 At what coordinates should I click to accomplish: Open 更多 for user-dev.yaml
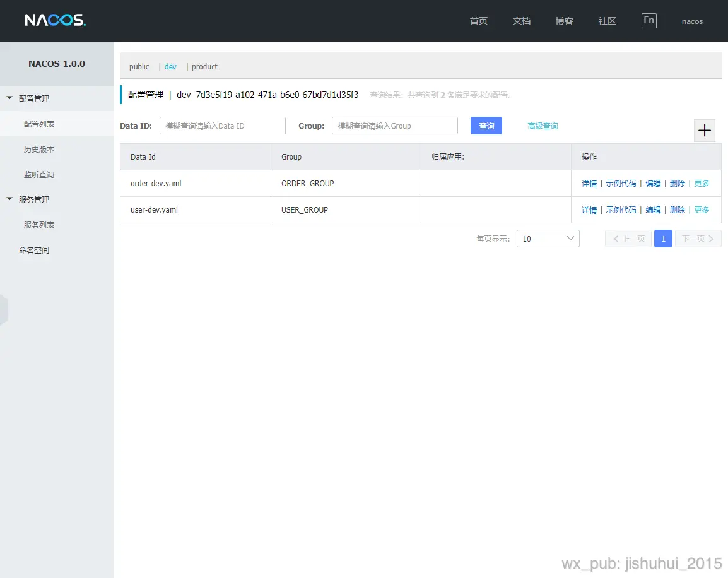702,210
